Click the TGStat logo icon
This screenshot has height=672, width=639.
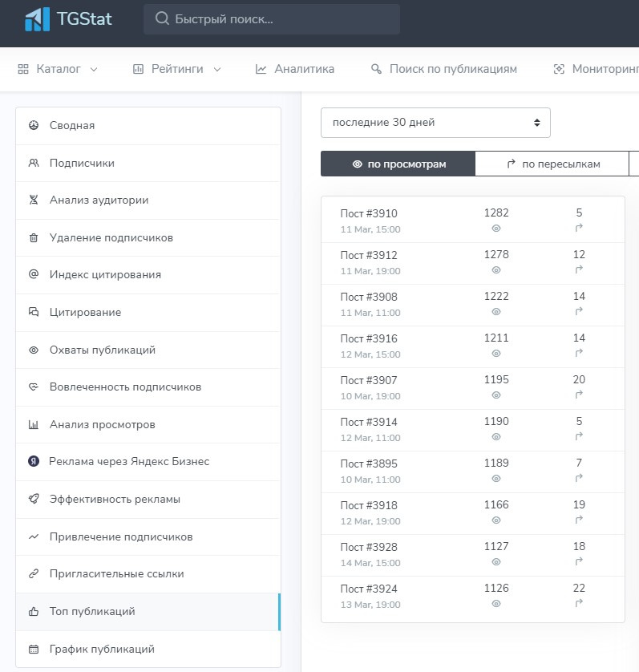click(38, 19)
